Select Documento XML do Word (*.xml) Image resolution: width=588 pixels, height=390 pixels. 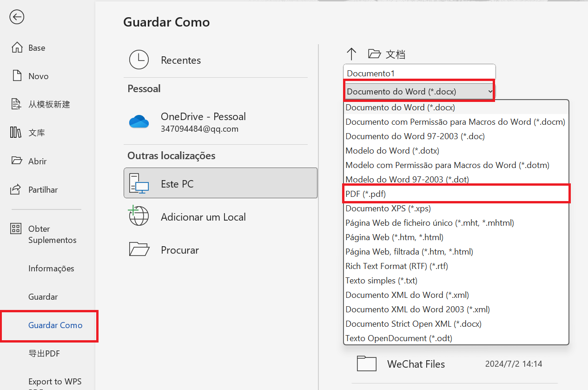coord(456,295)
